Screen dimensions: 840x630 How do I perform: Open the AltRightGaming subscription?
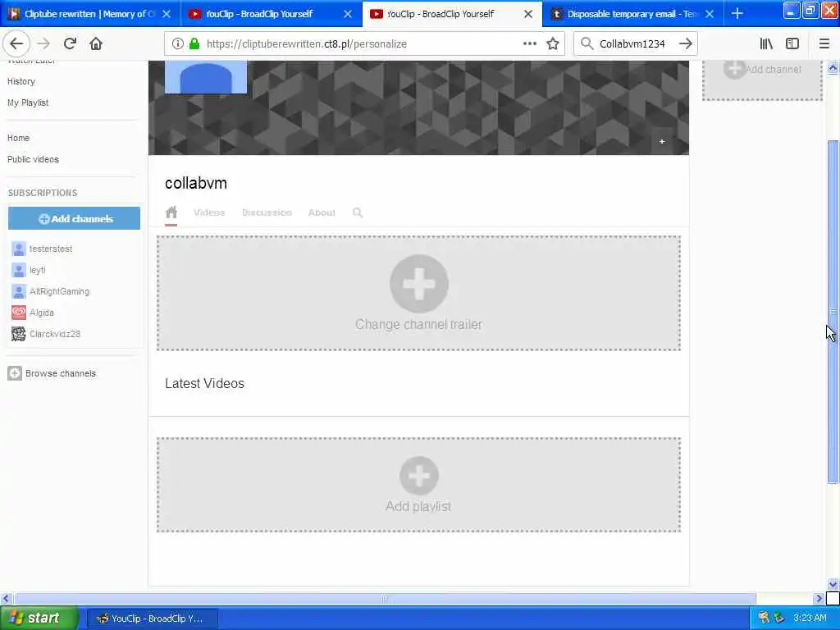[59, 291]
